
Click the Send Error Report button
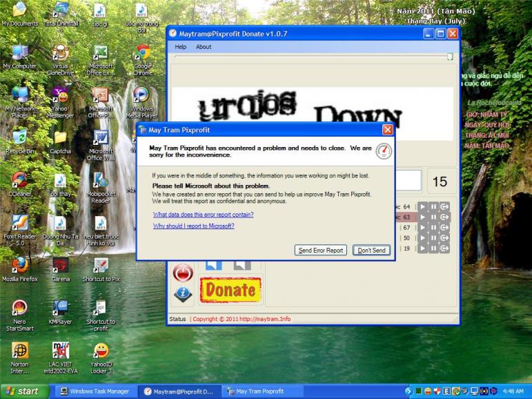click(x=321, y=251)
